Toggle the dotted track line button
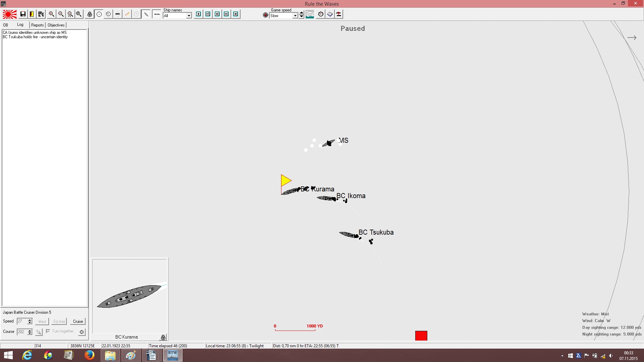 click(x=157, y=14)
